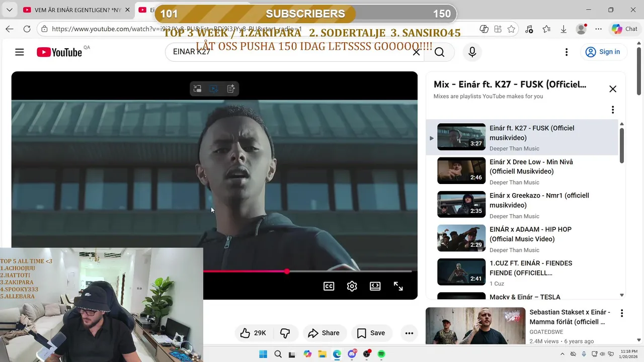The height and width of the screenshot is (362, 644).
Task: Enter fullscreen on the video
Action: (398, 286)
